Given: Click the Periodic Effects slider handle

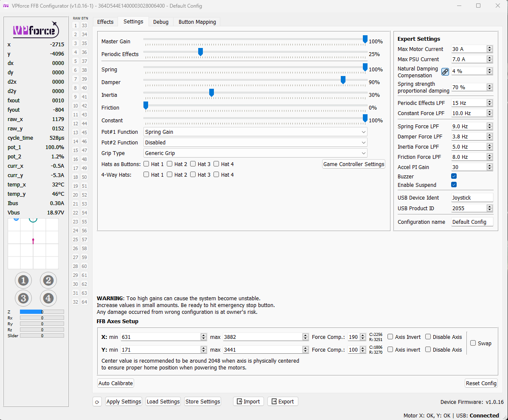Looking at the screenshot, I should pyautogui.click(x=200, y=52).
